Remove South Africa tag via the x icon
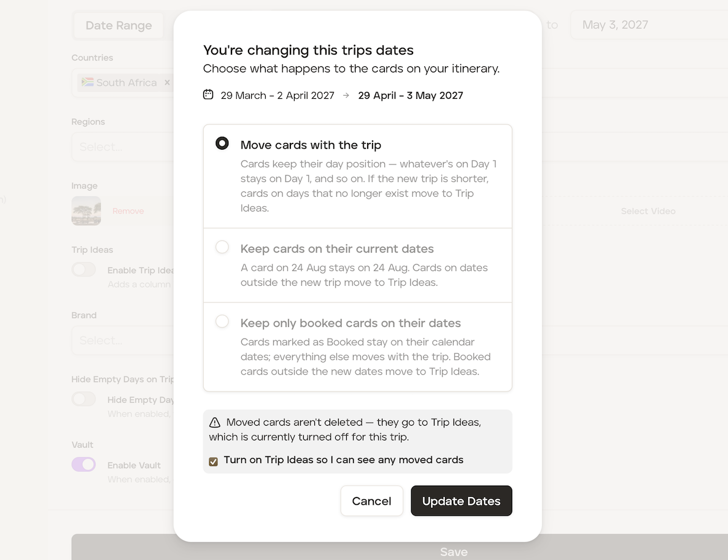The image size is (728, 560). point(167,83)
